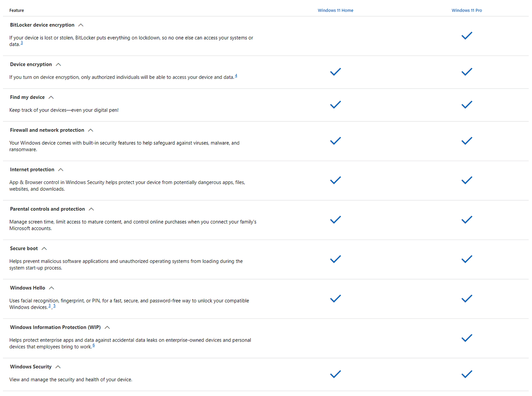Screen dimensions: 532x396
Task: Open the Windows 11 Home column link
Action: tap(335, 10)
